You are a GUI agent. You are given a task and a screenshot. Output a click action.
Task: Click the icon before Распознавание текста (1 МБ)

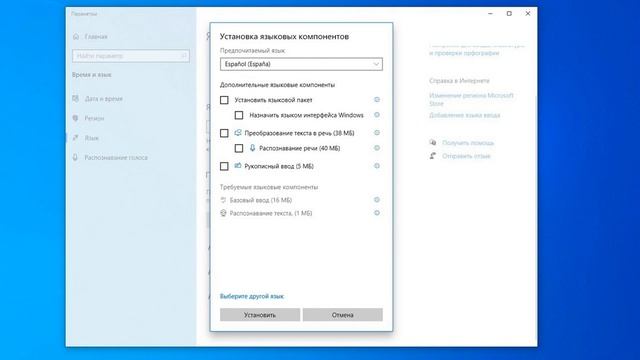[x=223, y=213]
